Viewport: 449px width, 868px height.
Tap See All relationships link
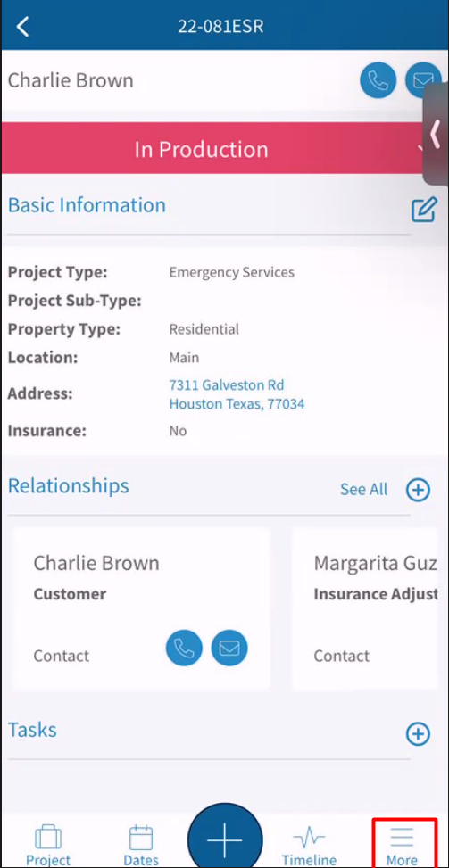click(363, 490)
